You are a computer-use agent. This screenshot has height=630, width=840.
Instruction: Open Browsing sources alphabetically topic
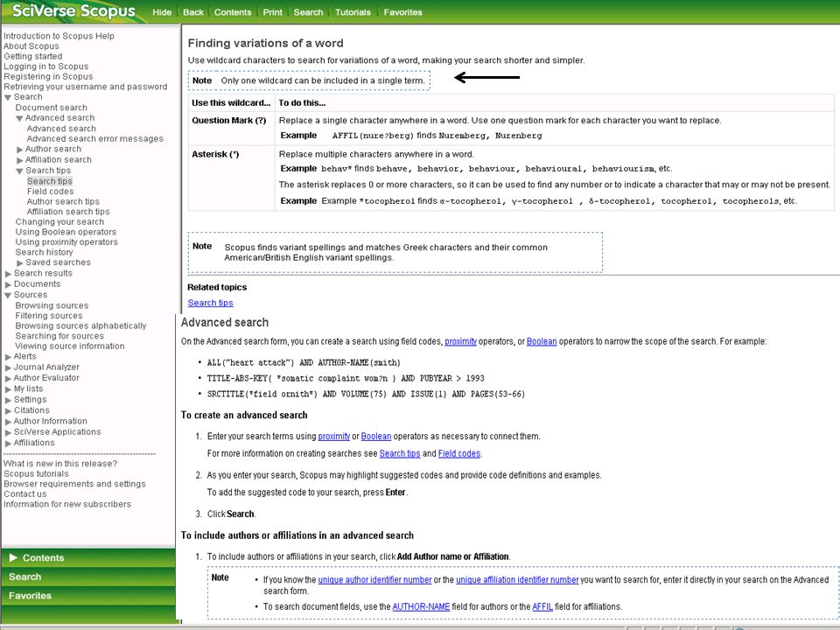80,326
